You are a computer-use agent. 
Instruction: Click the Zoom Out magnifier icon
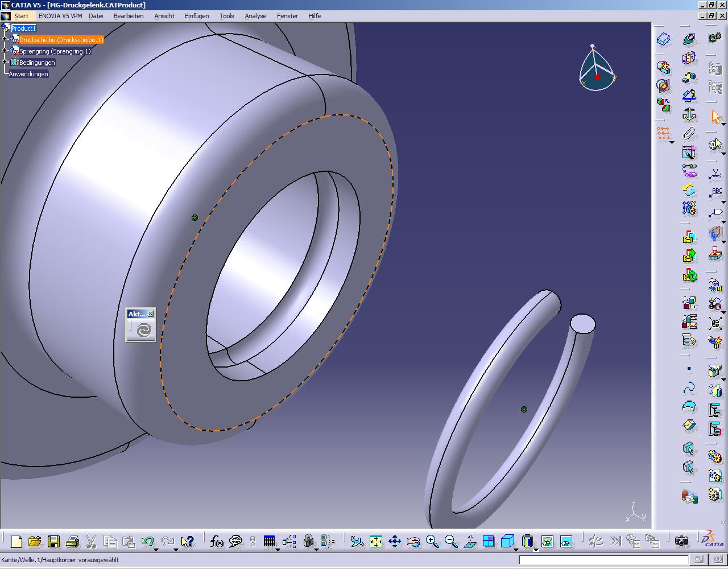pyautogui.click(x=451, y=541)
